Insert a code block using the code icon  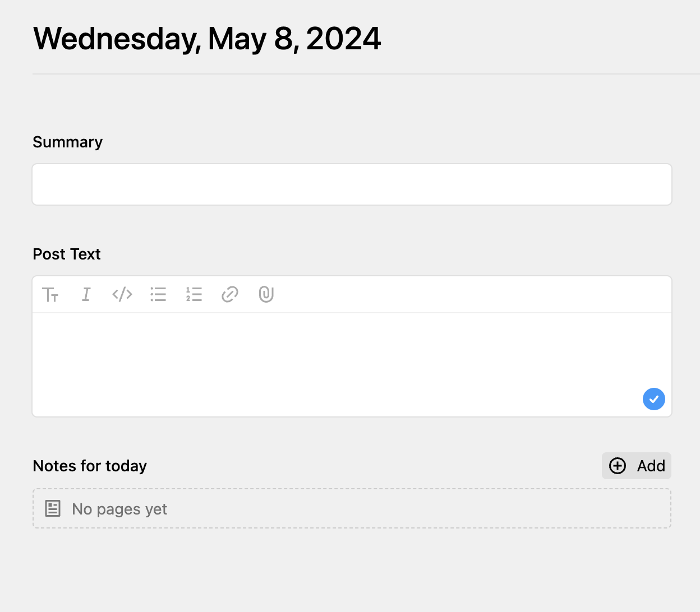click(x=122, y=294)
